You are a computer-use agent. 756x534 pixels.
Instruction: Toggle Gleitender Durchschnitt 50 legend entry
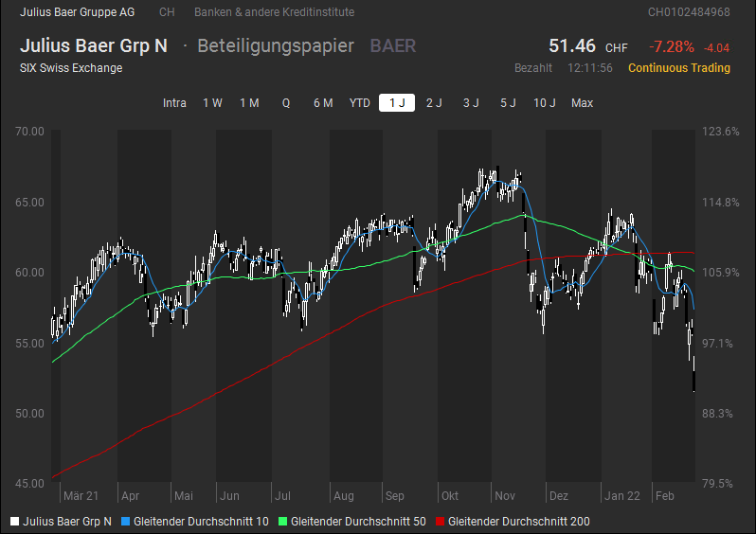[358, 521]
